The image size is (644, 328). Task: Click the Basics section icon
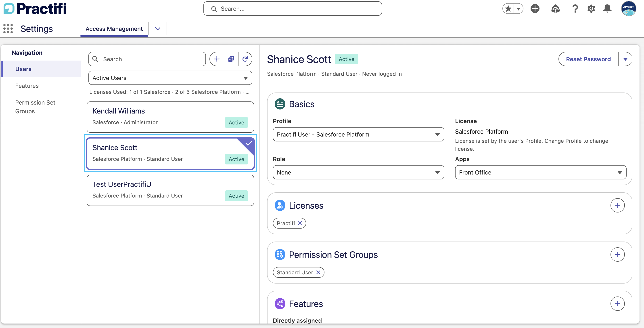280,104
